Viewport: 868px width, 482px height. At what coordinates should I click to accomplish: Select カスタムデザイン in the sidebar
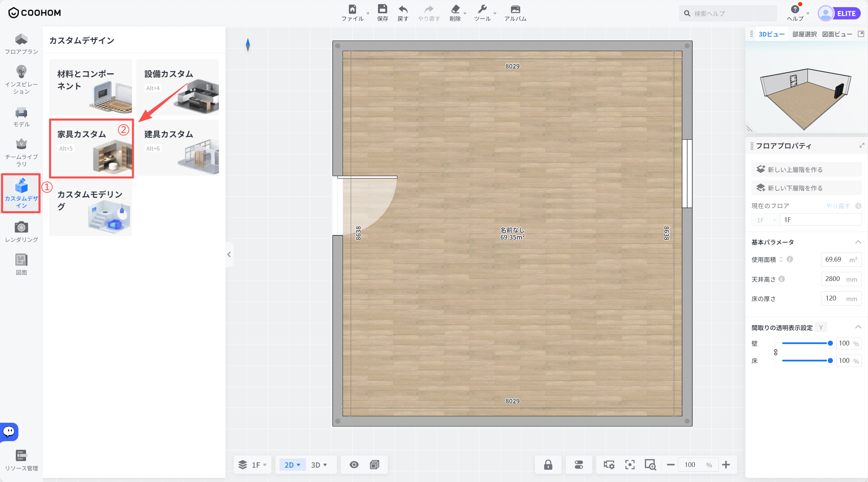21,193
